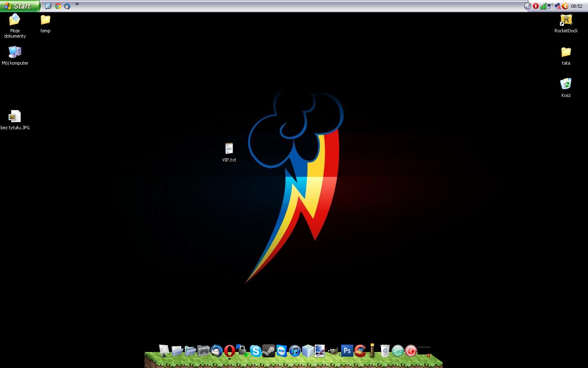Open iTunes from the dock

(295, 351)
